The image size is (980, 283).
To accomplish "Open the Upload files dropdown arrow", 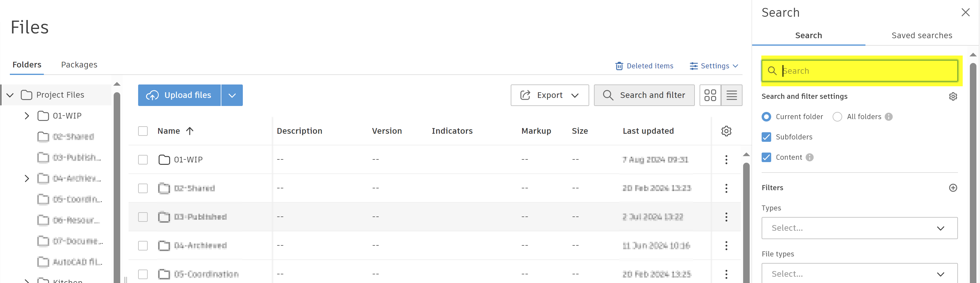I will pyautogui.click(x=232, y=95).
